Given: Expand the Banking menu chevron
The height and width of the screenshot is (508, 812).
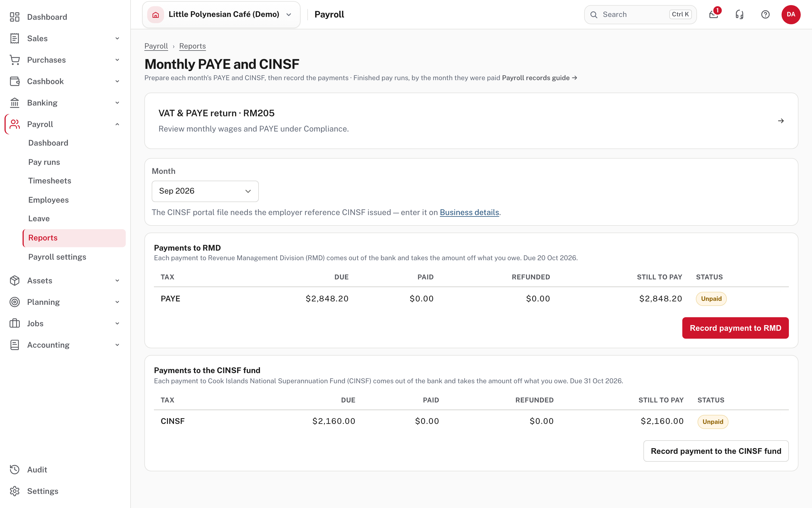Looking at the screenshot, I should [x=117, y=103].
